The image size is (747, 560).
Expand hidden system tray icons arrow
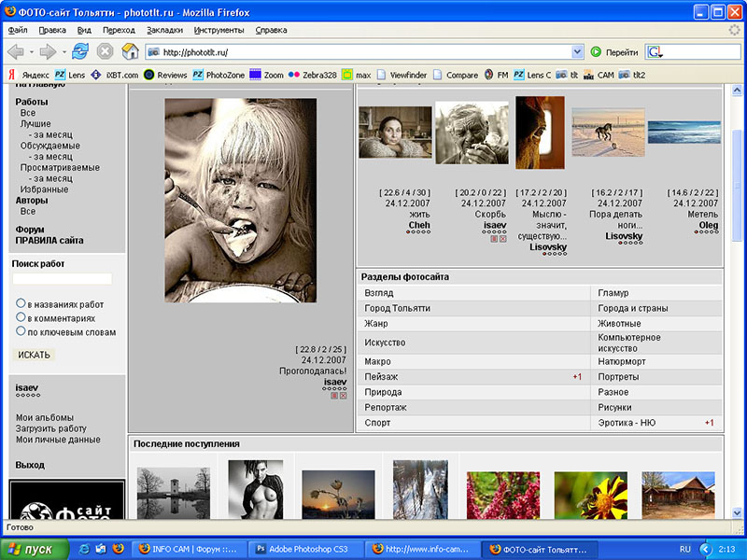[x=706, y=549]
